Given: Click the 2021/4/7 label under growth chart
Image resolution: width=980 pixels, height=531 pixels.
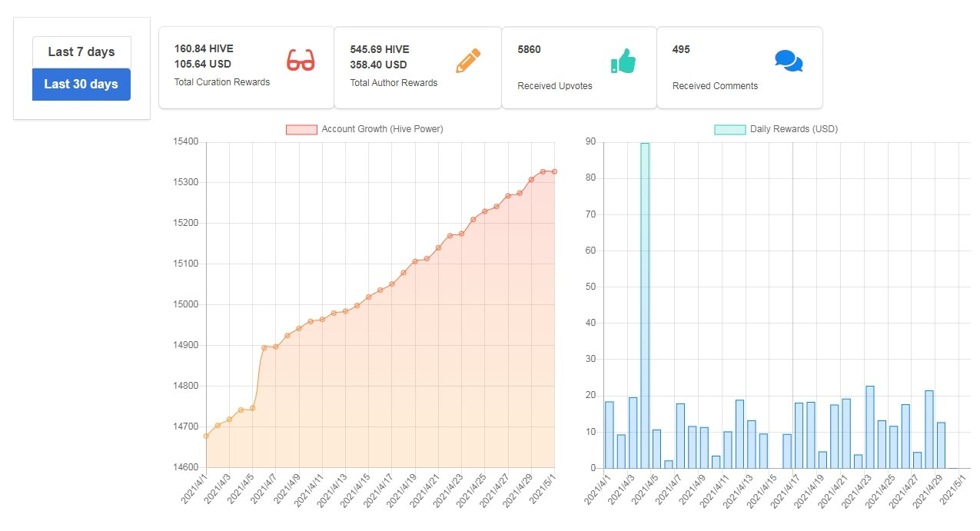Looking at the screenshot, I should [264, 489].
